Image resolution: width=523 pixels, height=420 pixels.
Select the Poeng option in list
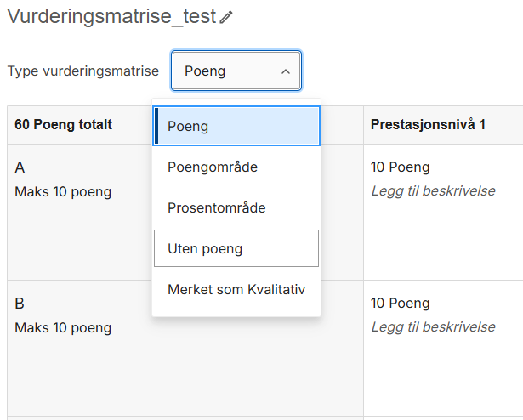(x=236, y=126)
